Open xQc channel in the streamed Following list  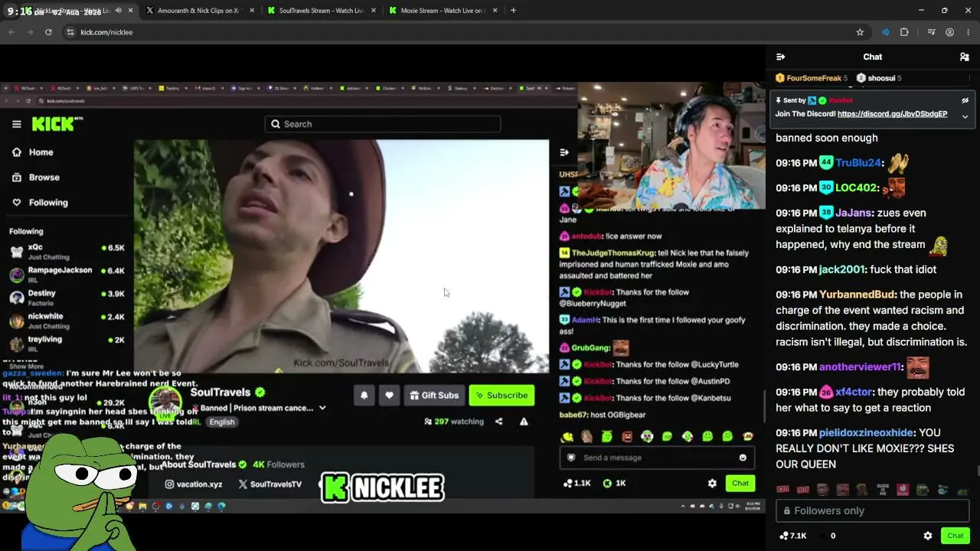67,251
